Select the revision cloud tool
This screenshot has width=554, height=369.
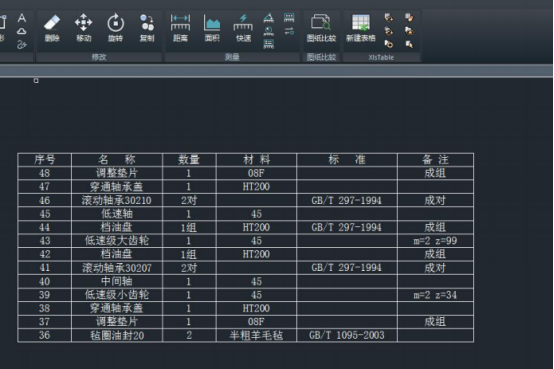coord(22,32)
